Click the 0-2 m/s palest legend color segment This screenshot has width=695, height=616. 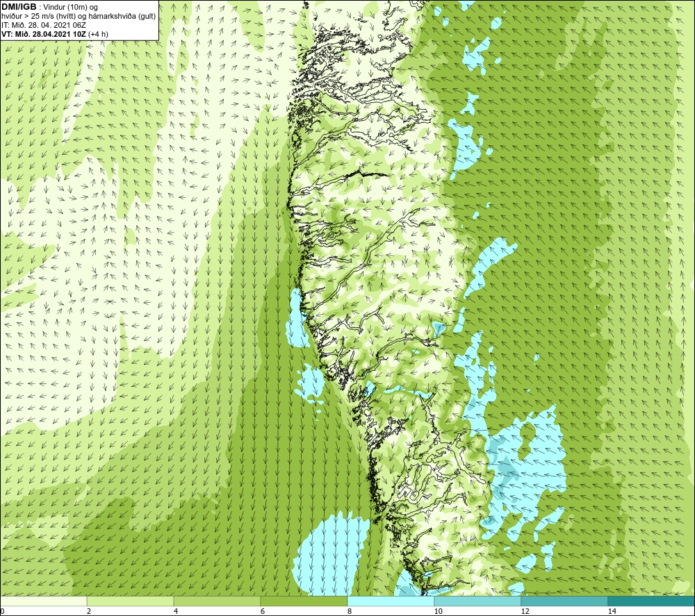[x=43, y=601]
